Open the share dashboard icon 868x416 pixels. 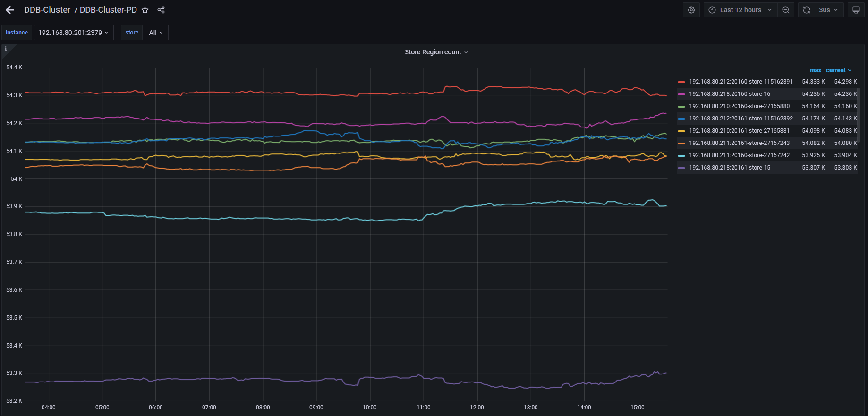tap(161, 10)
